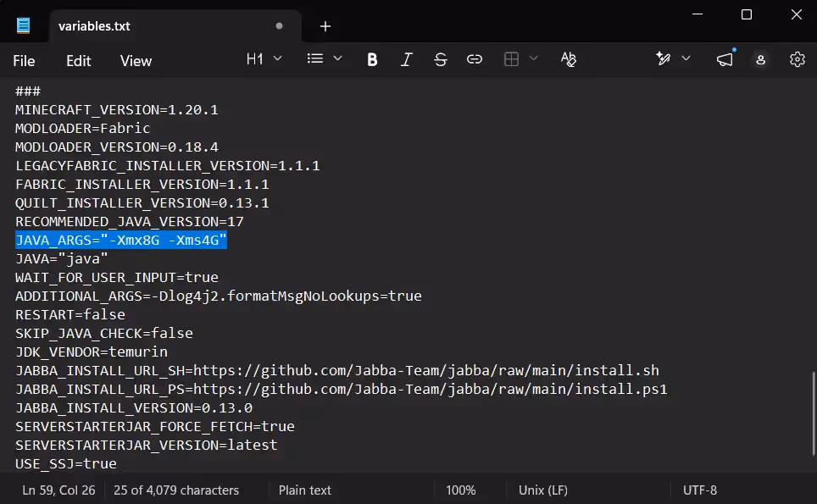The width and height of the screenshot is (817, 504).
Task: Open the what's new megaphone icon
Action: (x=725, y=59)
